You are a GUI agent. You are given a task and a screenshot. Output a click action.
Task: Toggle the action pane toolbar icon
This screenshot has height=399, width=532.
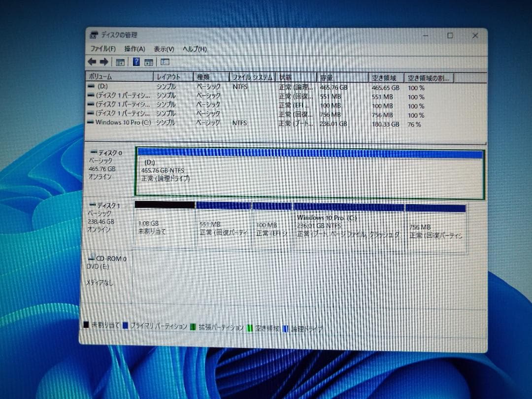149,61
